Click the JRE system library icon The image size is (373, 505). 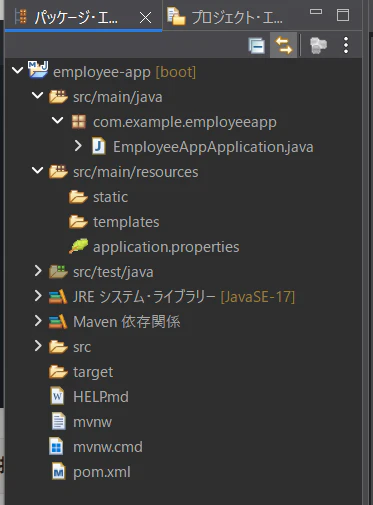coord(58,297)
